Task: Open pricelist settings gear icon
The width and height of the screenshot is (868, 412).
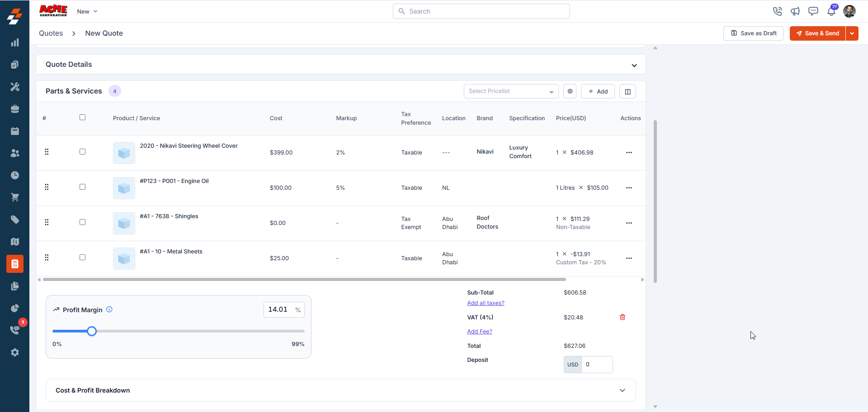Action: [570, 91]
